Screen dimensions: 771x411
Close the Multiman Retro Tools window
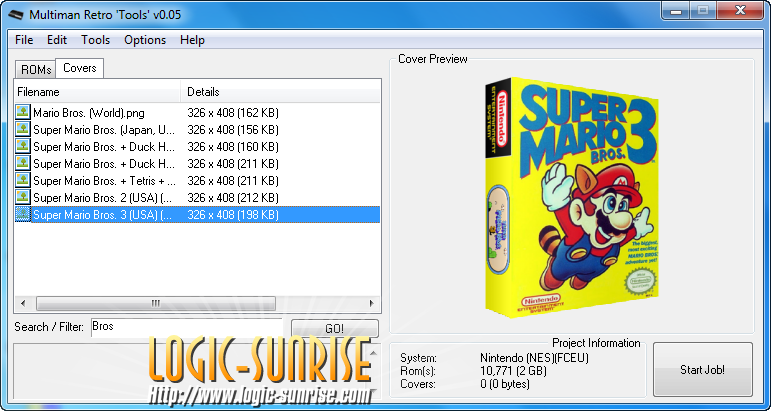click(739, 10)
